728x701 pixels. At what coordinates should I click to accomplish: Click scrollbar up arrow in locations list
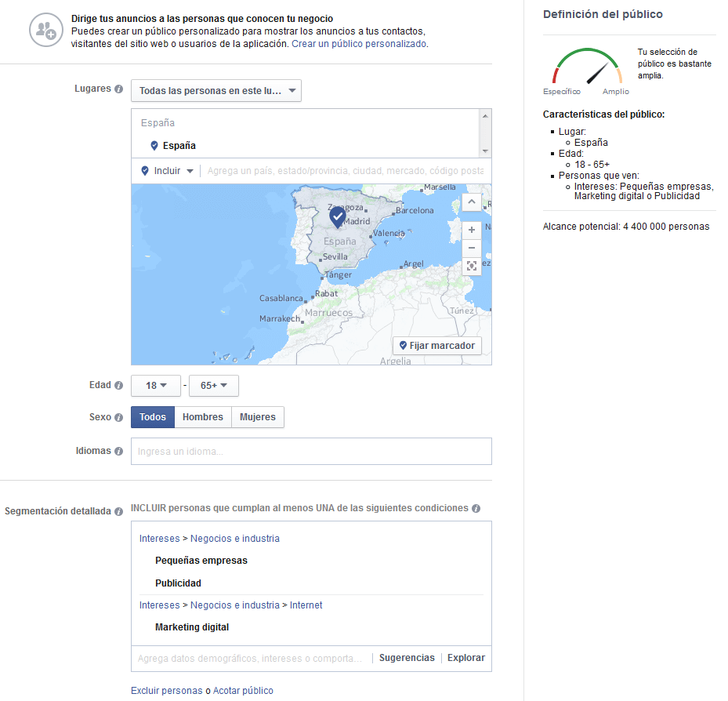pyautogui.click(x=485, y=116)
